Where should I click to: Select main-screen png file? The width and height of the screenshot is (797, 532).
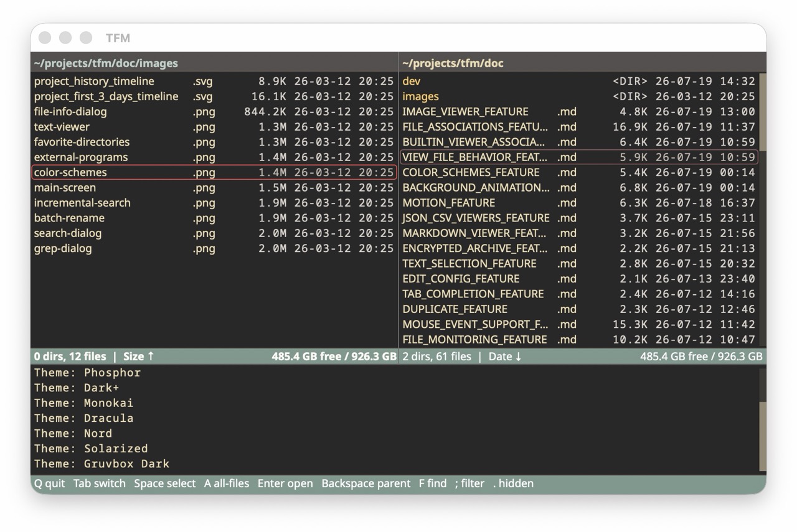coord(214,188)
